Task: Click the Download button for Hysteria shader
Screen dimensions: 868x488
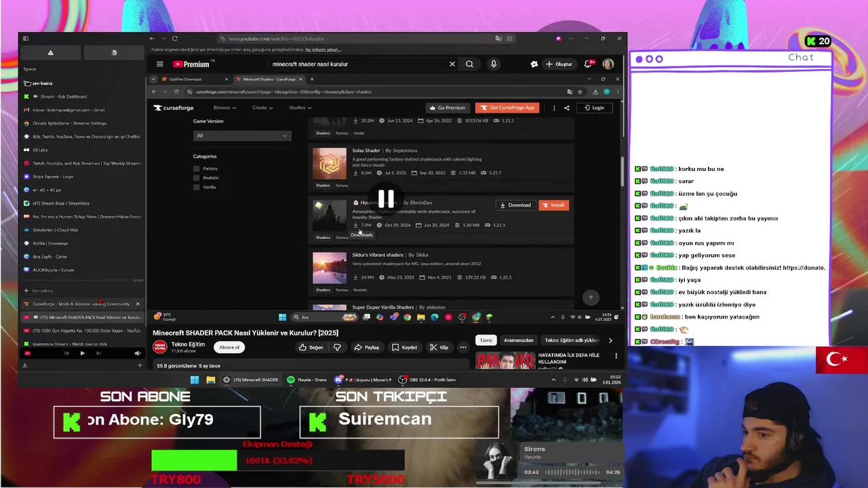Action: point(515,205)
